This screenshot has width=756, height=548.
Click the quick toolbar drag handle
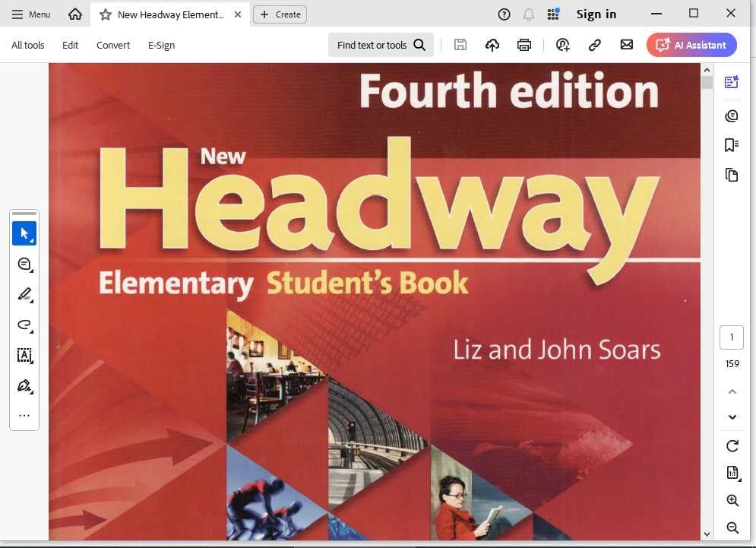pyautogui.click(x=24, y=214)
